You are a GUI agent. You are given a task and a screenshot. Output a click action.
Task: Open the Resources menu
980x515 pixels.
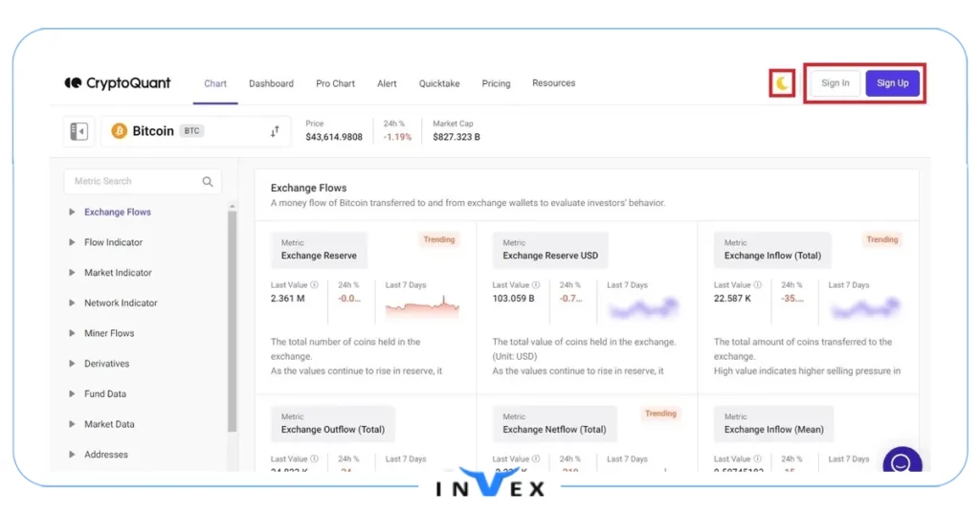554,83
